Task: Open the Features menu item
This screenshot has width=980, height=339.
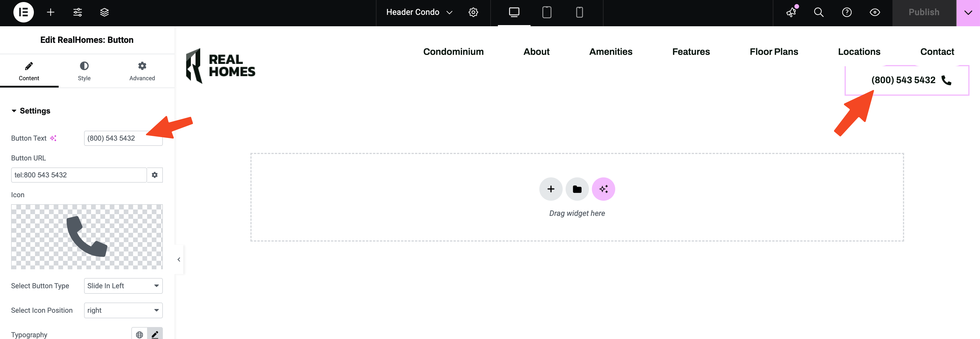Action: [x=691, y=52]
